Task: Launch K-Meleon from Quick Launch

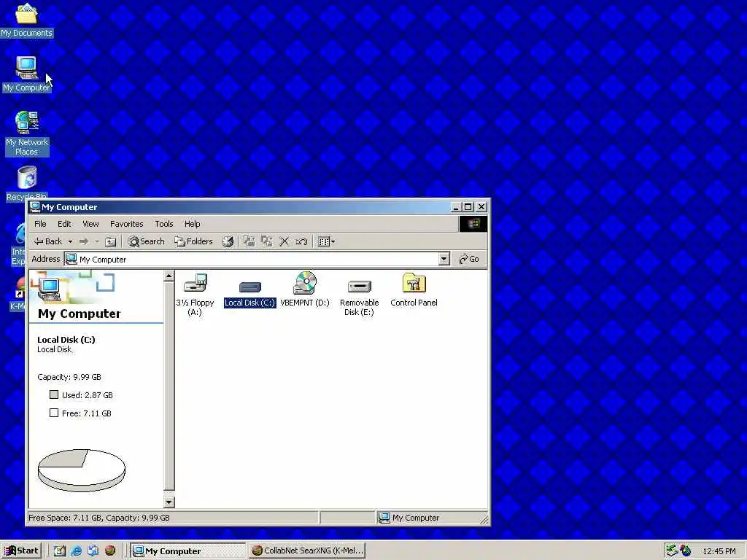Action: pos(110,551)
